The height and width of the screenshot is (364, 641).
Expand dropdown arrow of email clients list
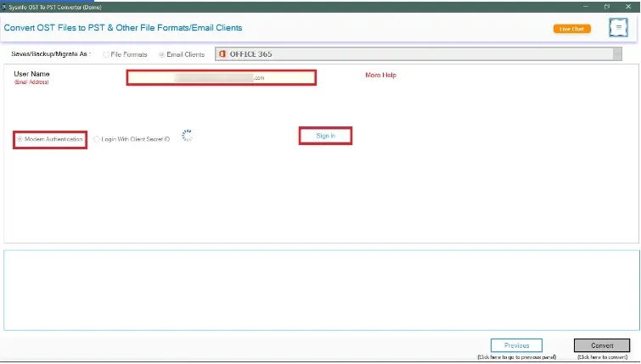[617, 54]
